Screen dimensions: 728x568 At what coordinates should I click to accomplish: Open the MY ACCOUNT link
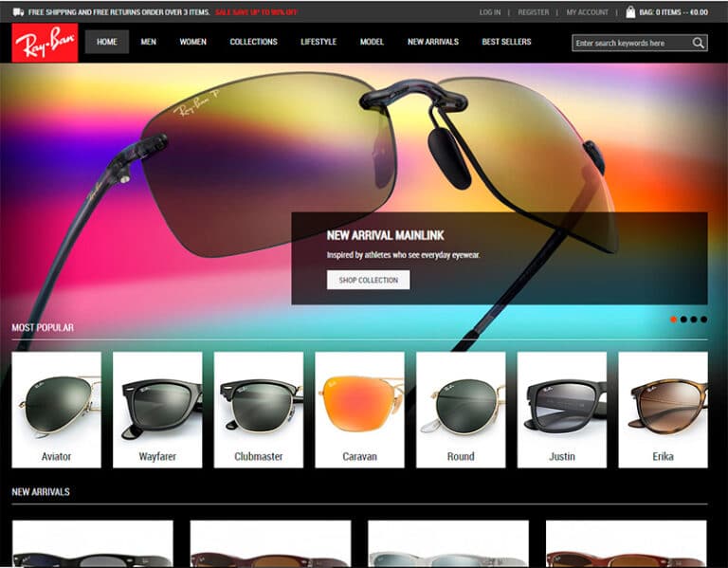coord(587,12)
